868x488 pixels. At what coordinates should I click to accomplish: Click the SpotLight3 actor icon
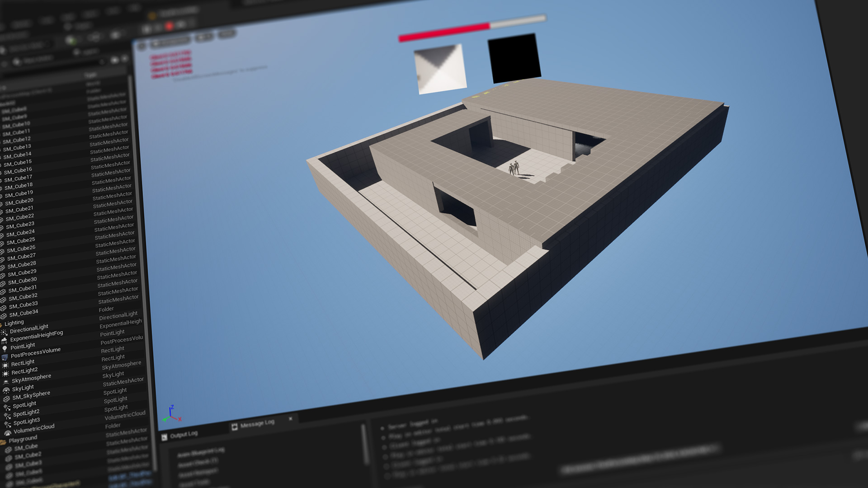[7, 424]
